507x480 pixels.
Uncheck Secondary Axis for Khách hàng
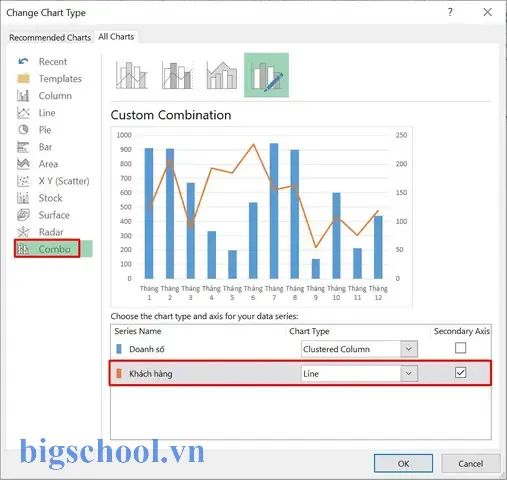coord(460,372)
